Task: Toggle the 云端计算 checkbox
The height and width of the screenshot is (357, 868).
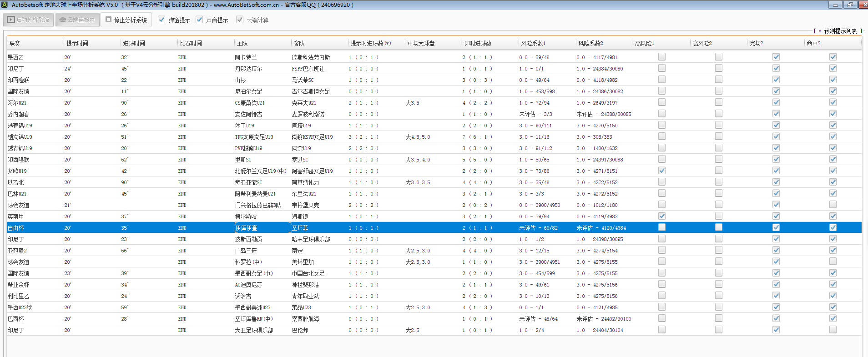Action: point(240,20)
